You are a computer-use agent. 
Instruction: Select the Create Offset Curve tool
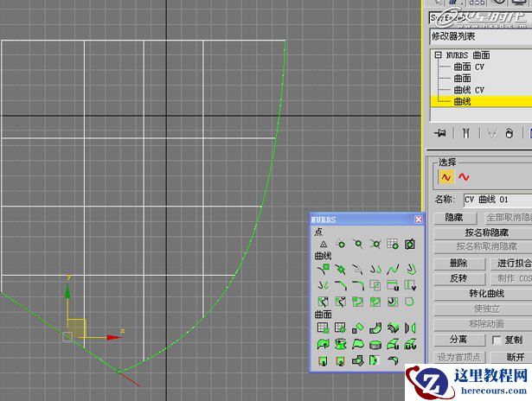(409, 270)
